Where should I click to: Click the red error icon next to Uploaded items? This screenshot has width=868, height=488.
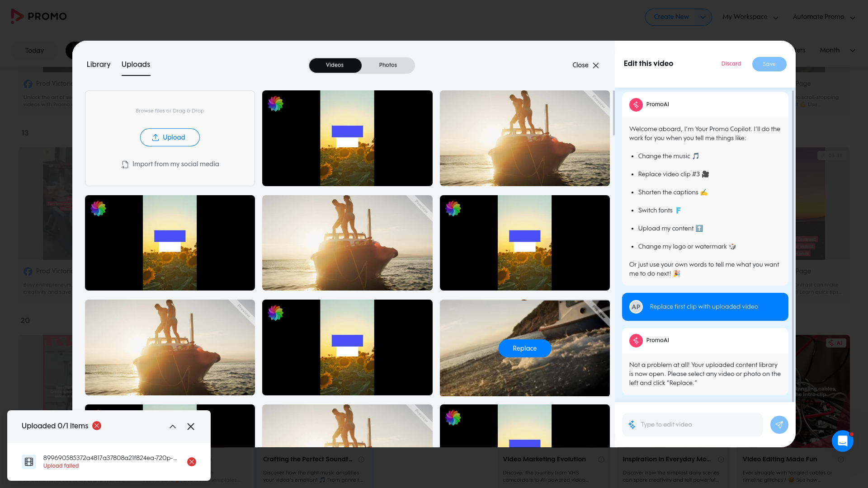[97, 426]
